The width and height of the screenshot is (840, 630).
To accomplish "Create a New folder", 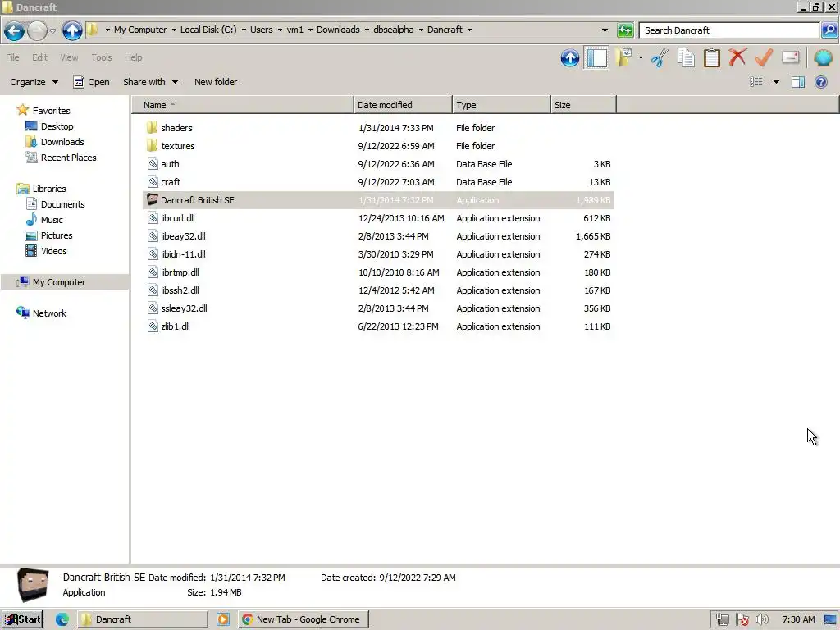I will tap(216, 82).
